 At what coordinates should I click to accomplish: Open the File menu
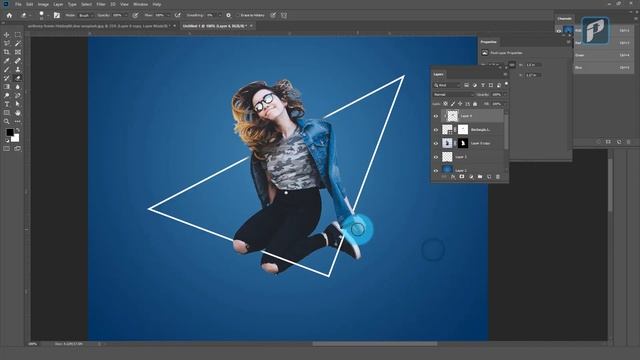point(18,4)
